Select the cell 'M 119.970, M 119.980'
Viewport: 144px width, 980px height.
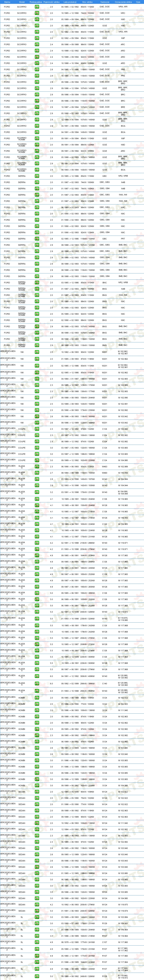[x=123, y=619]
